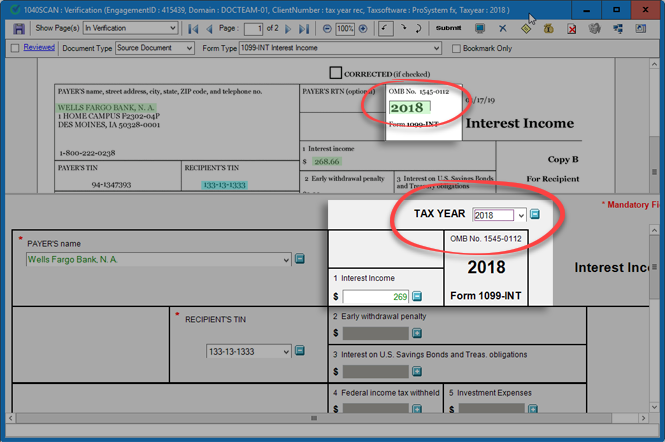This screenshot has height=442, width=665.
Task: Click the Save floppy disk icon
Action: coord(19,28)
